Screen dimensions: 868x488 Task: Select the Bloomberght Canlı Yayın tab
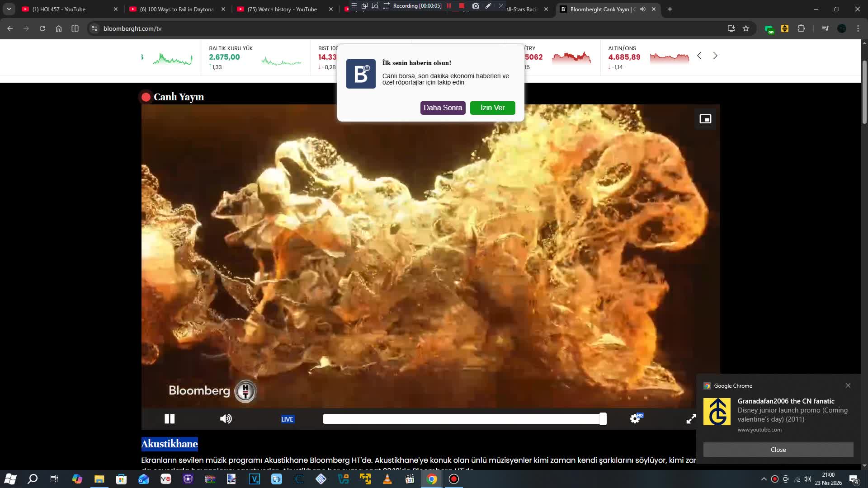point(601,9)
